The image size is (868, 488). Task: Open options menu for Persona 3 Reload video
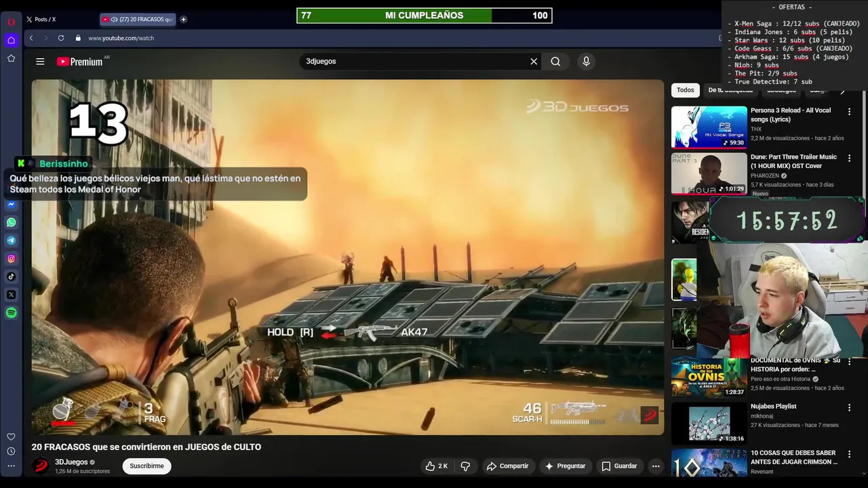pyautogui.click(x=849, y=111)
